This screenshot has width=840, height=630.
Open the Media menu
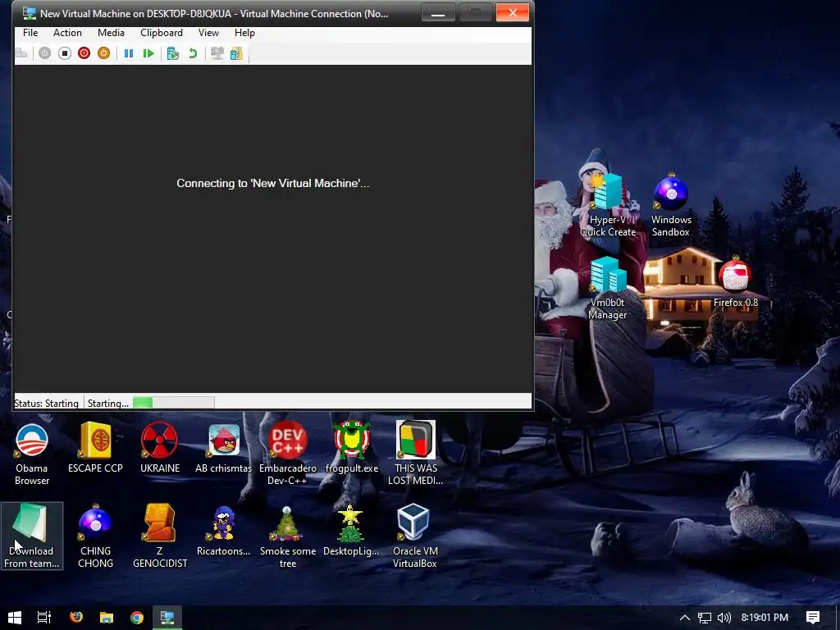111,33
